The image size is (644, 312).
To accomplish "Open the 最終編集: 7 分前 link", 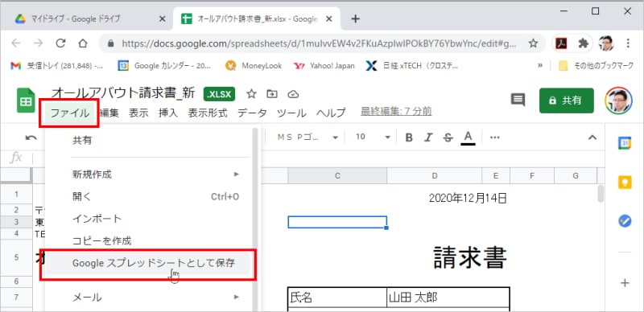I will (x=396, y=111).
